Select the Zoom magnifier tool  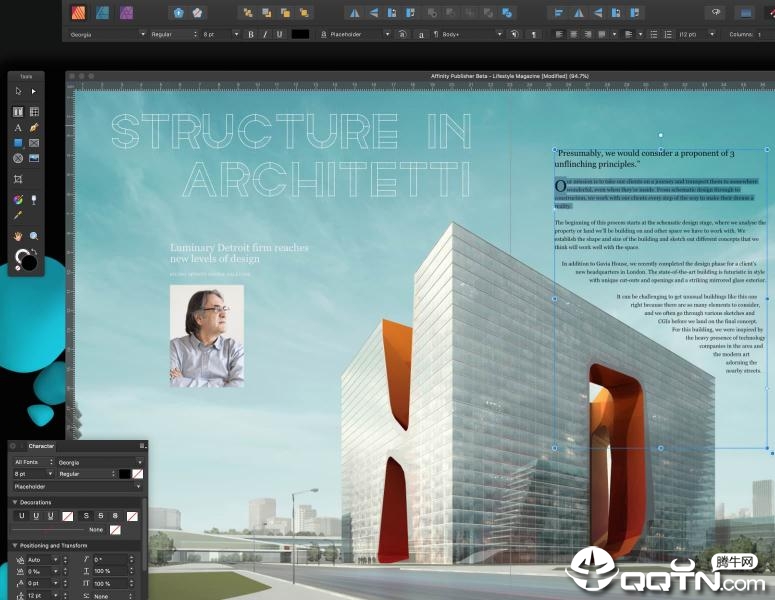point(34,236)
